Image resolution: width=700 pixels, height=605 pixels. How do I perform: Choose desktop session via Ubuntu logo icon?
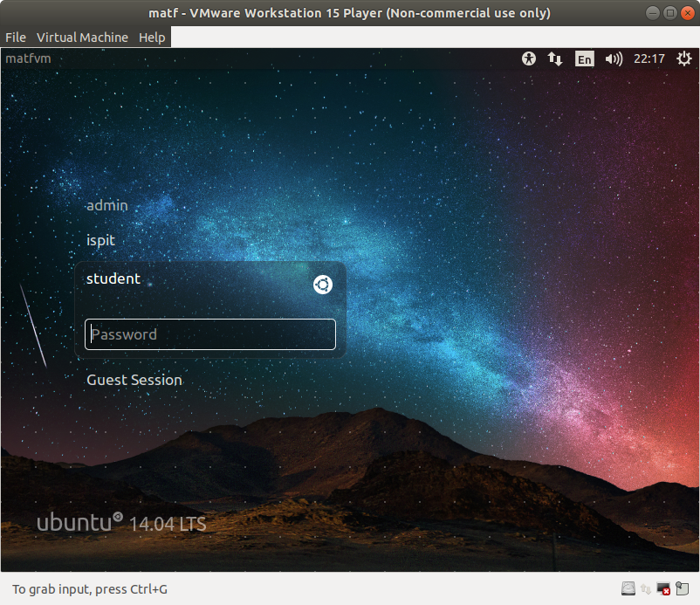tap(323, 285)
